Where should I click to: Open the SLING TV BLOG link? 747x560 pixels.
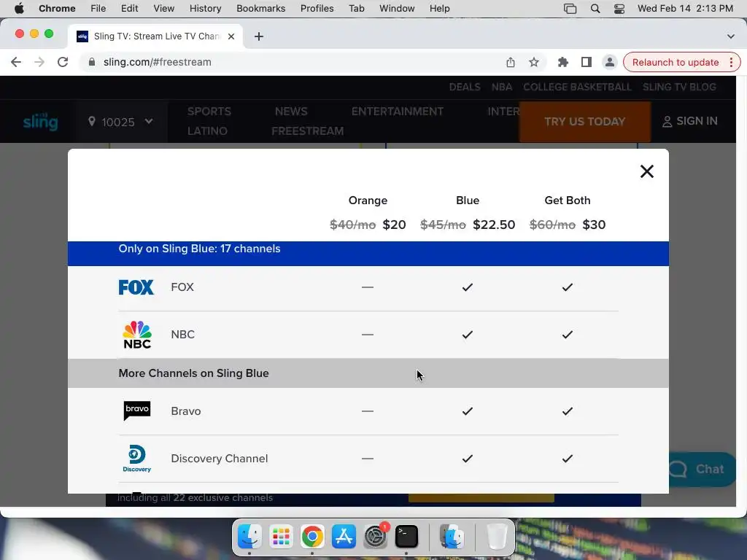click(679, 87)
